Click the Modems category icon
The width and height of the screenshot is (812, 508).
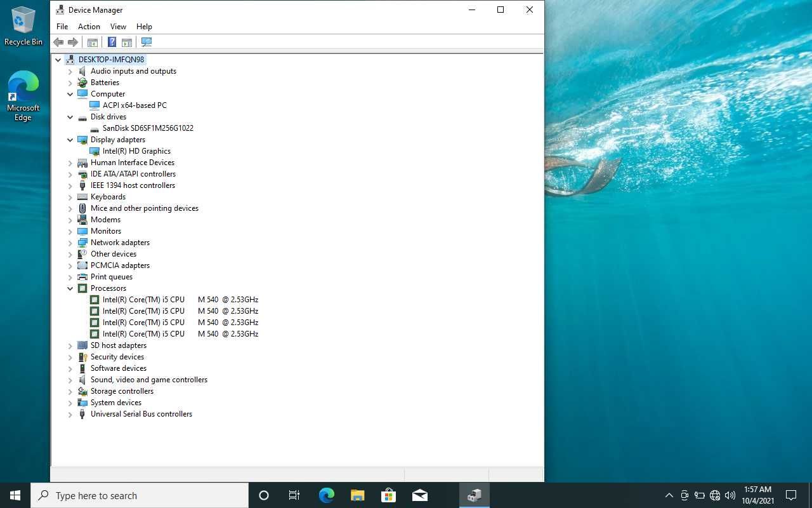82,220
